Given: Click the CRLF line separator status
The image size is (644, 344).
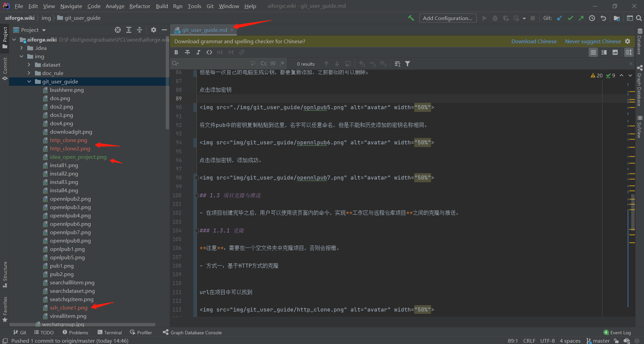Looking at the screenshot, I should pyautogui.click(x=529, y=341).
